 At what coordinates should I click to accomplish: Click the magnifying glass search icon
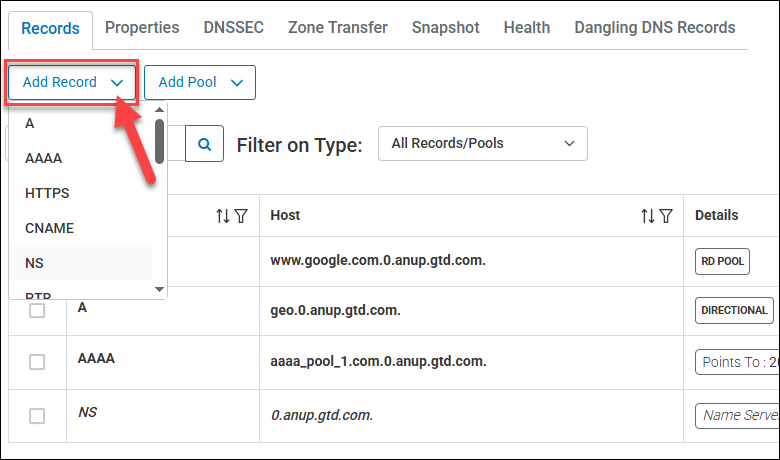205,144
